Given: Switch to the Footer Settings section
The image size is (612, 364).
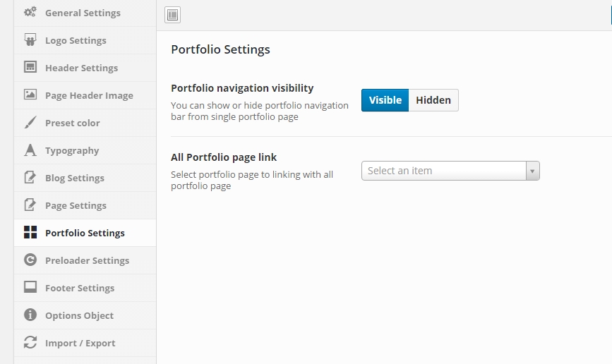Looking at the screenshot, I should point(85,288).
